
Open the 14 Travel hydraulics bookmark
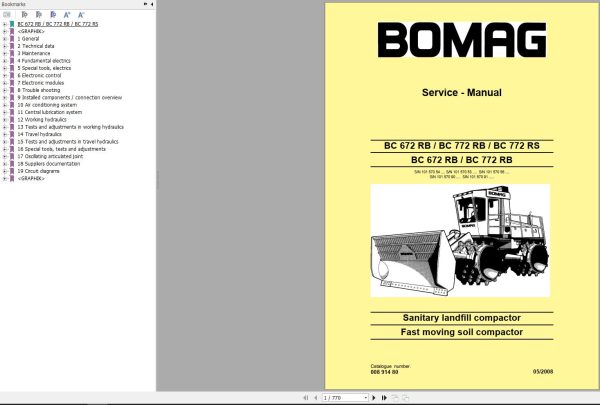tap(39, 134)
